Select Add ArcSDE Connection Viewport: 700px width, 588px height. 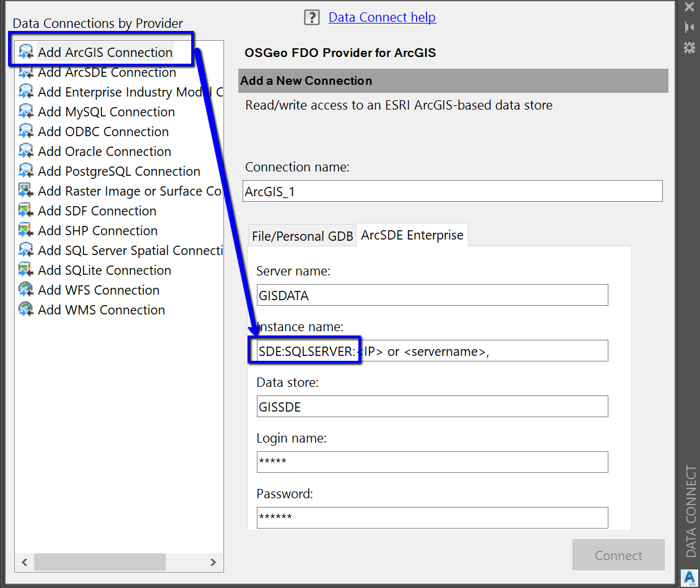[x=107, y=72]
